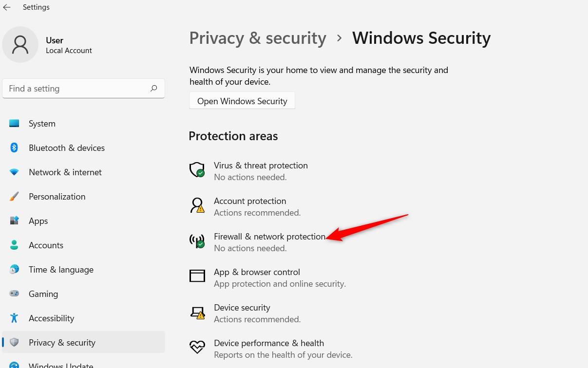Select Accounts in the sidebar
Image resolution: width=588 pixels, height=368 pixels.
tap(46, 245)
